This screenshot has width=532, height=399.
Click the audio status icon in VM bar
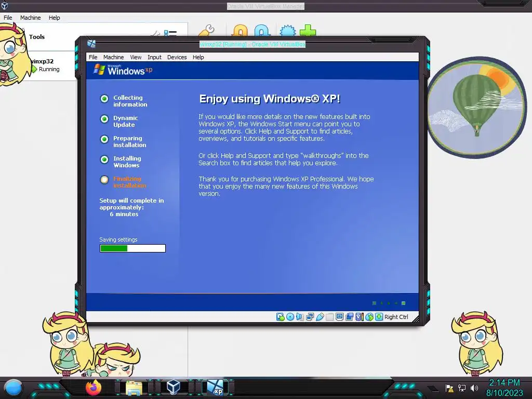click(x=300, y=317)
